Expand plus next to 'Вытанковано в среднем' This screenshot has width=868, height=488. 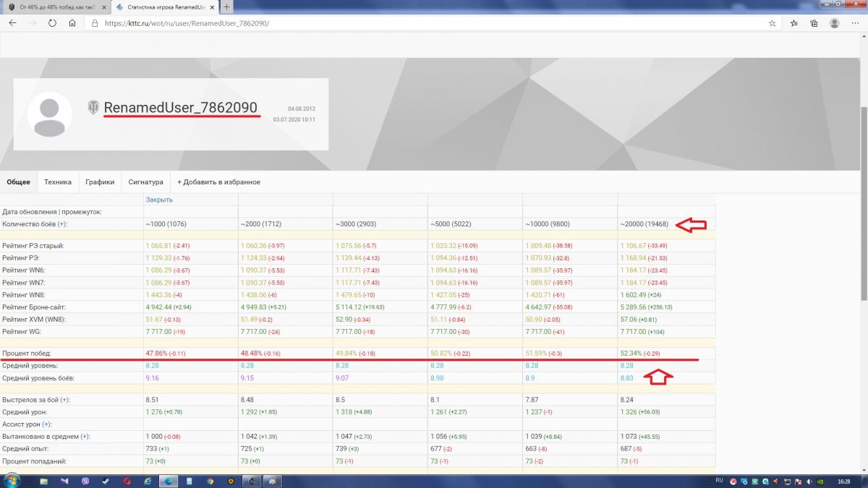85,437
